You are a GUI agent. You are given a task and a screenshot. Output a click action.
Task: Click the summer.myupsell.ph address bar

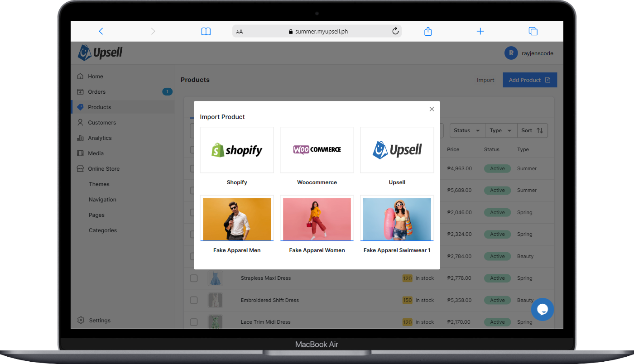click(x=317, y=31)
